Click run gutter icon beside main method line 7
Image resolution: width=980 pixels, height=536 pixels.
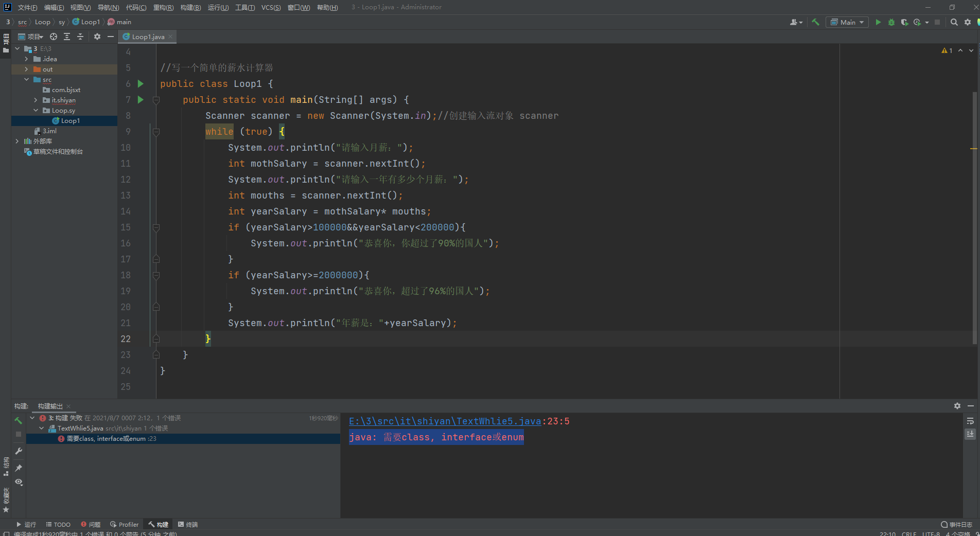pyautogui.click(x=141, y=100)
